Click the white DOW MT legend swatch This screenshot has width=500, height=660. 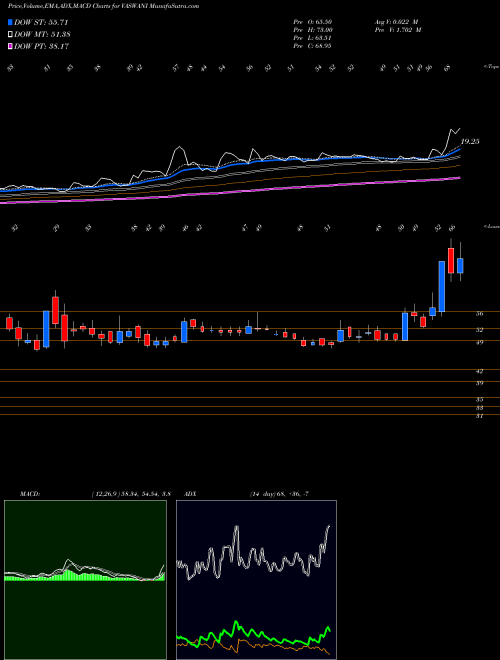11,35
